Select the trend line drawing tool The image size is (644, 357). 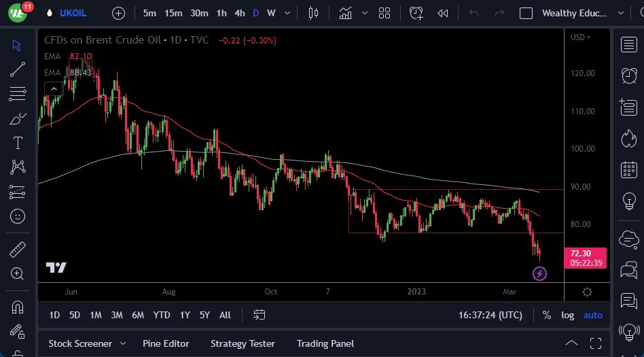(x=18, y=69)
